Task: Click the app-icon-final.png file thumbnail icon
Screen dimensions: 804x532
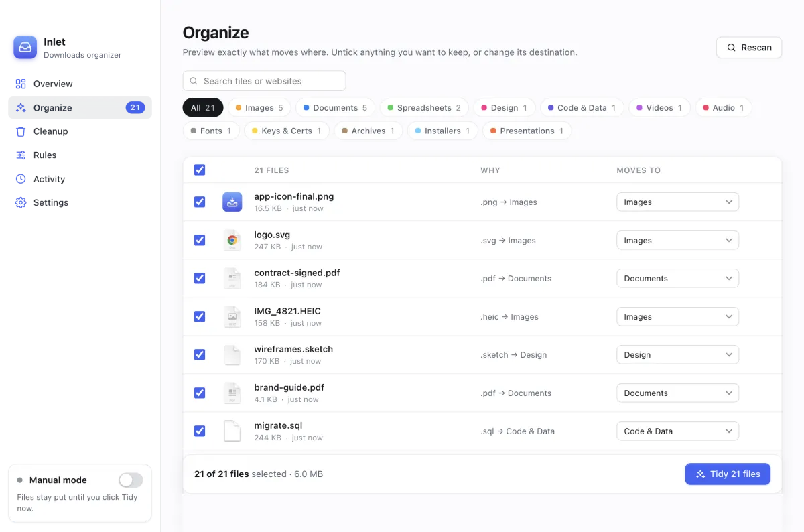Action: [x=232, y=202]
